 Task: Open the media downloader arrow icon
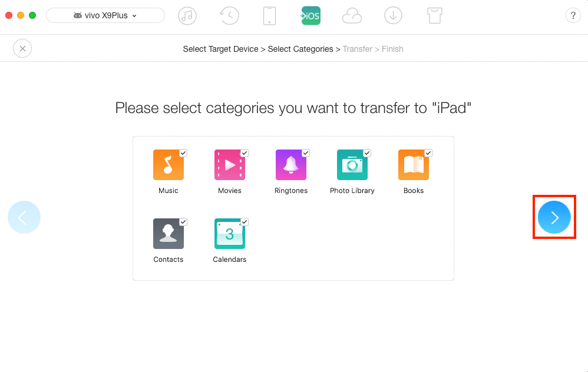click(393, 16)
